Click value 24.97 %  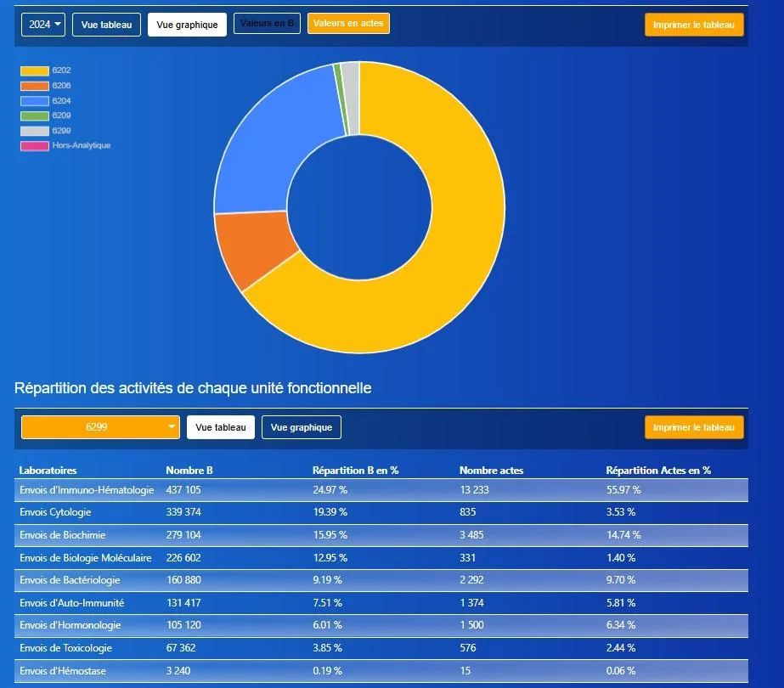pyautogui.click(x=330, y=490)
